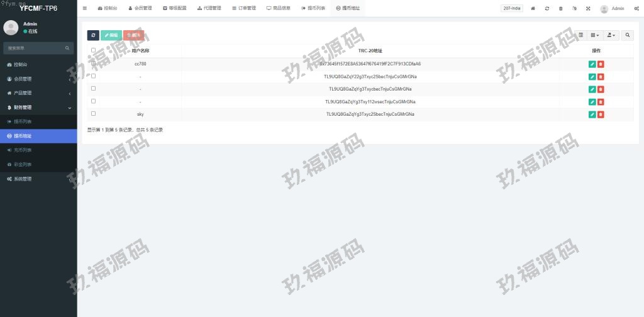
Task: Open the columns grid dropdown
Action: tap(595, 36)
